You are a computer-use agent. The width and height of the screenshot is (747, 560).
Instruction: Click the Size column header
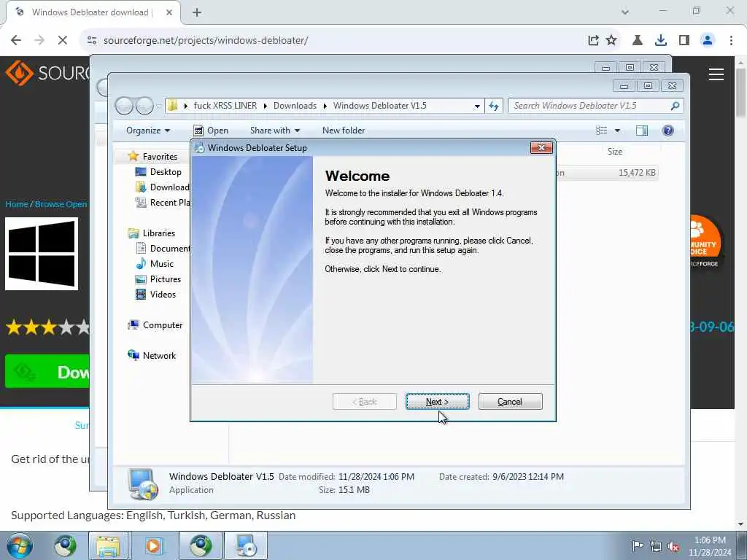click(x=614, y=152)
